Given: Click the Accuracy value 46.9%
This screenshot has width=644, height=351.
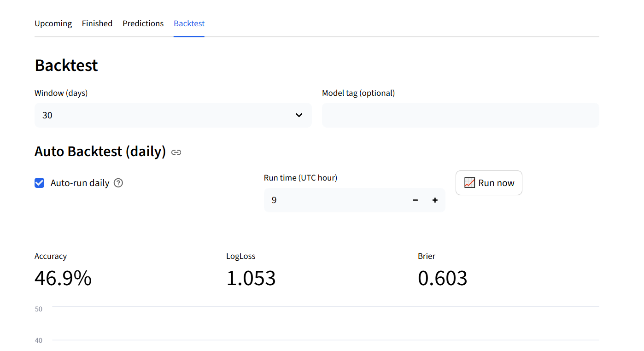Looking at the screenshot, I should point(63,278).
